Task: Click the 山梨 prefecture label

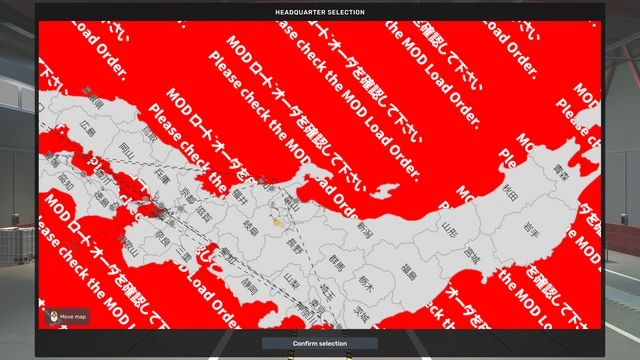Action: pos(291,282)
